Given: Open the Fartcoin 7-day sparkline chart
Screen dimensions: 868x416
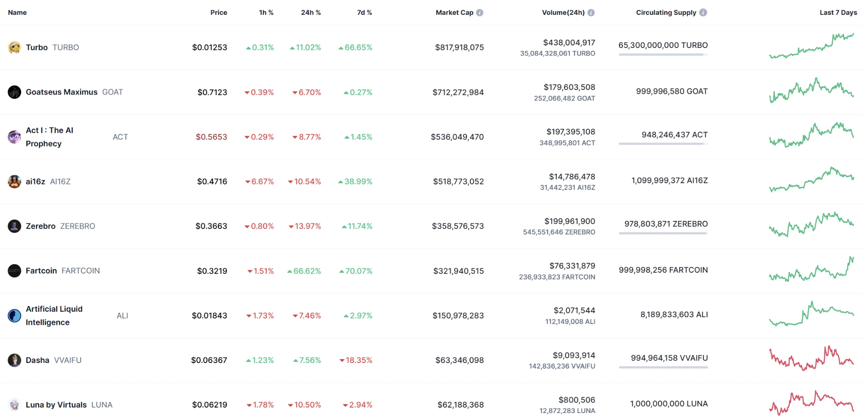Looking at the screenshot, I should (812, 269).
